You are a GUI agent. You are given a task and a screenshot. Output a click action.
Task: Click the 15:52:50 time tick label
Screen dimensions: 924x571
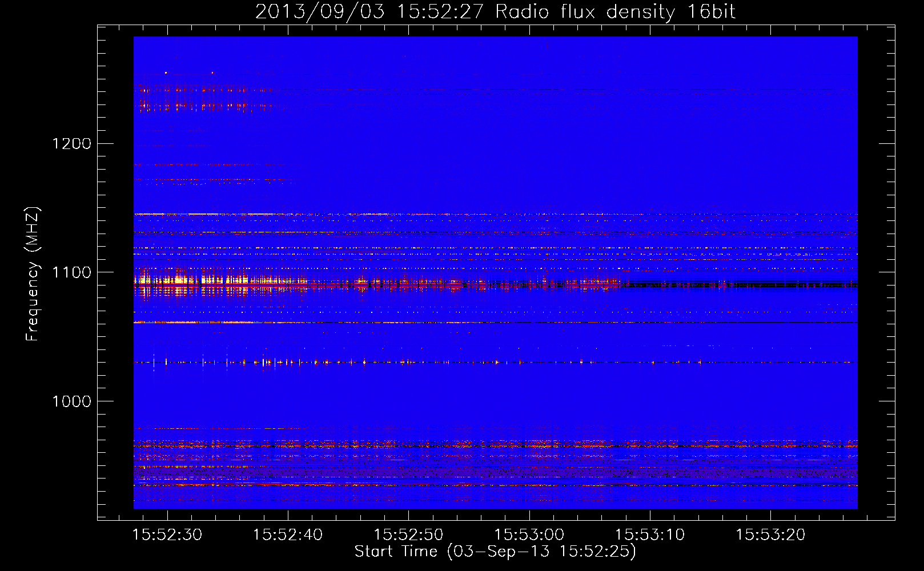coord(408,535)
